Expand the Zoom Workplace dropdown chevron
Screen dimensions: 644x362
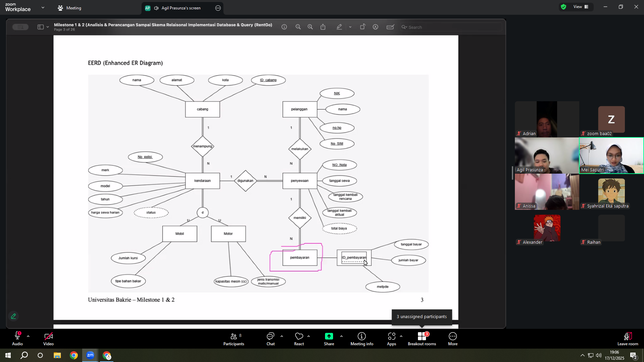click(x=43, y=7)
